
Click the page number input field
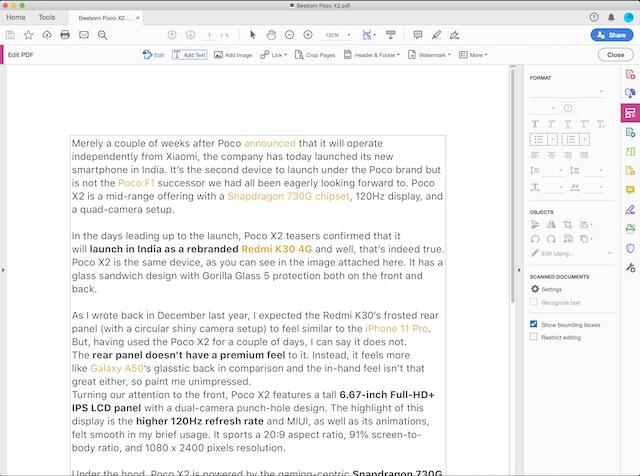pyautogui.click(x=210, y=35)
